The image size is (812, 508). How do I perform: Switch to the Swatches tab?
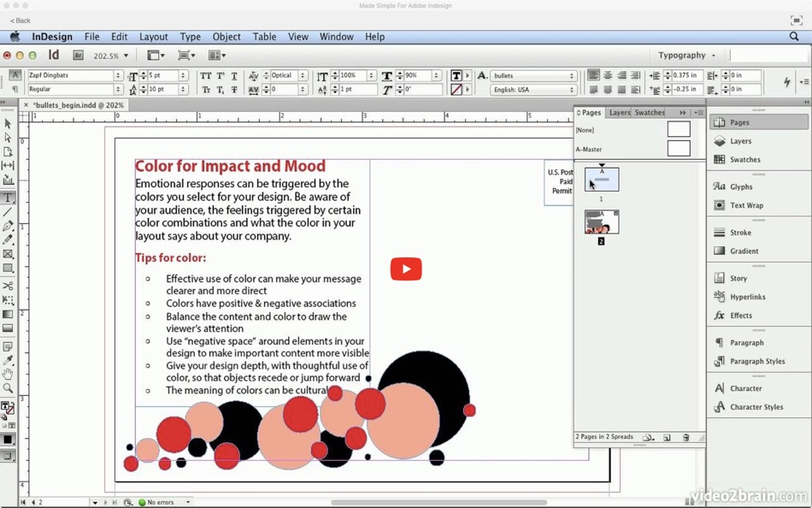coord(650,113)
